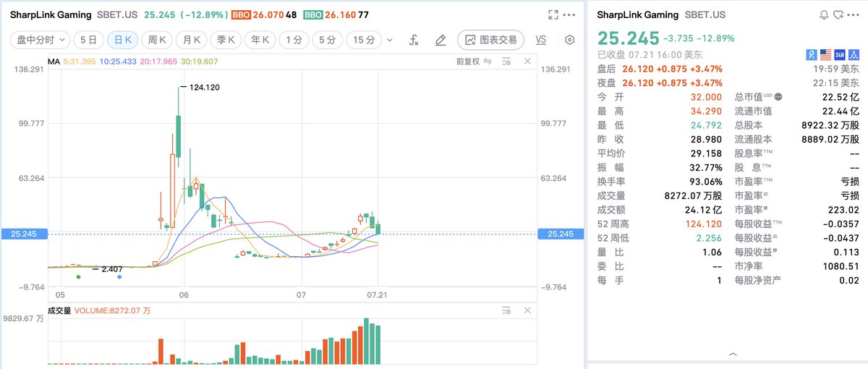
Task: Click the 盘后 after-hours price row
Action: [728, 69]
